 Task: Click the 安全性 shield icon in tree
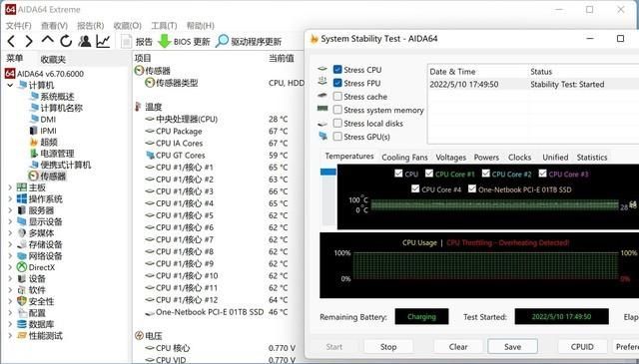pos(22,301)
